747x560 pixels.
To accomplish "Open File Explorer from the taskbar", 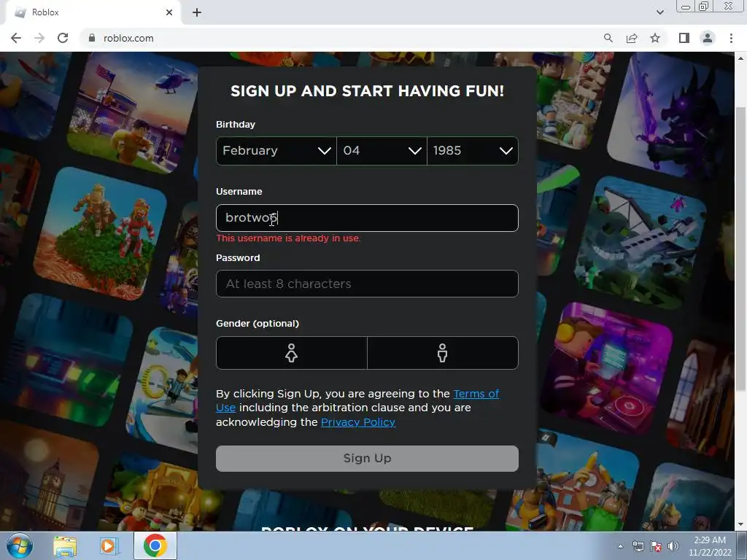I will point(65,545).
